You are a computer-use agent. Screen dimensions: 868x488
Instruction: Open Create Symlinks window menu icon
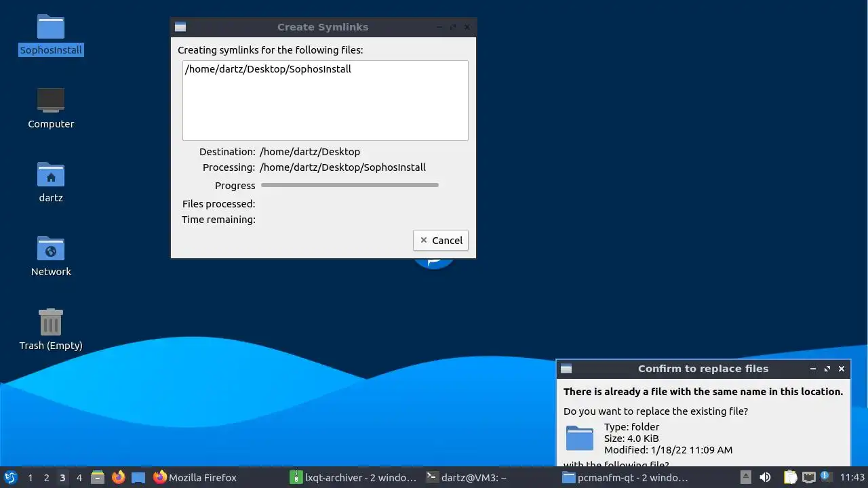[x=180, y=27]
